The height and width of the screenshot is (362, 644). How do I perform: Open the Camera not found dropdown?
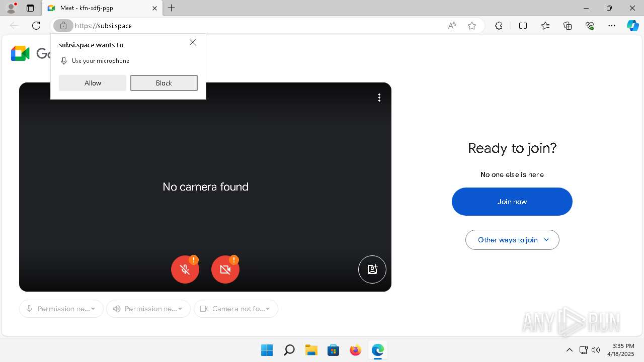(x=236, y=309)
